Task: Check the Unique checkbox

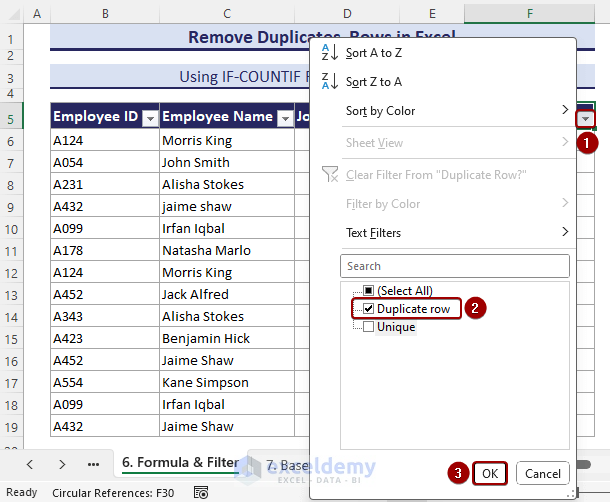Action: tap(368, 326)
